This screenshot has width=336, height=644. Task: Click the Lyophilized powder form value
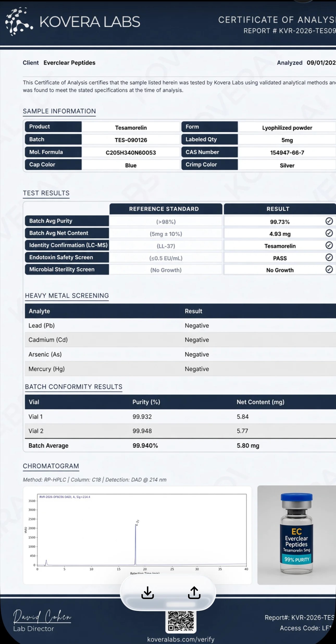[x=287, y=128]
